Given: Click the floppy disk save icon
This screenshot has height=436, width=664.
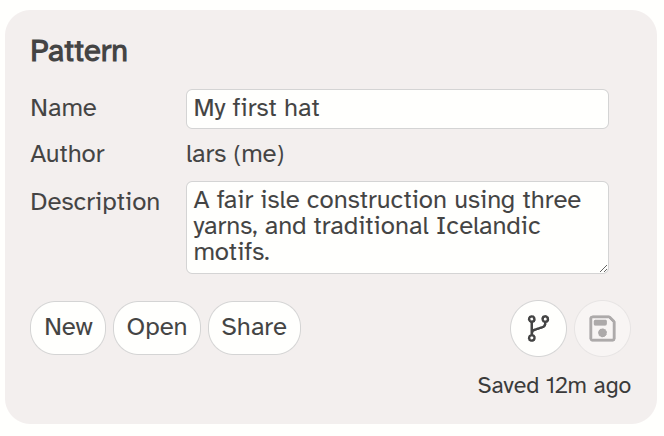Looking at the screenshot, I should (602, 328).
